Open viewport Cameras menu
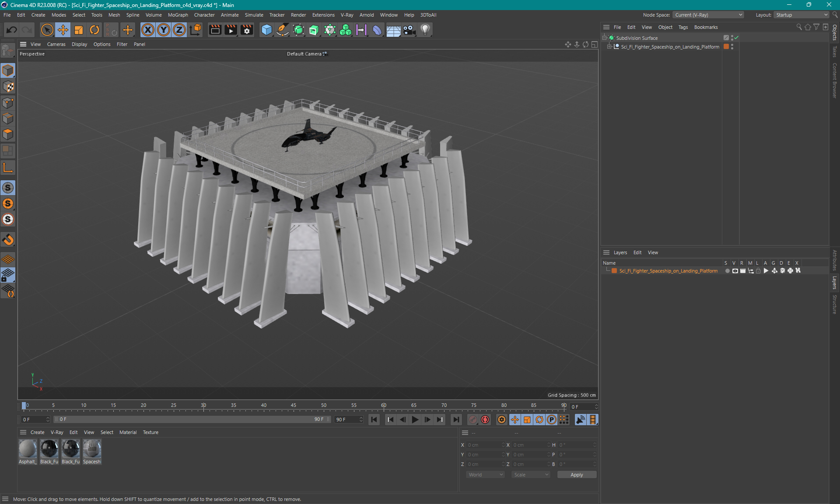Screen dimensions: 840x504 (x=56, y=44)
